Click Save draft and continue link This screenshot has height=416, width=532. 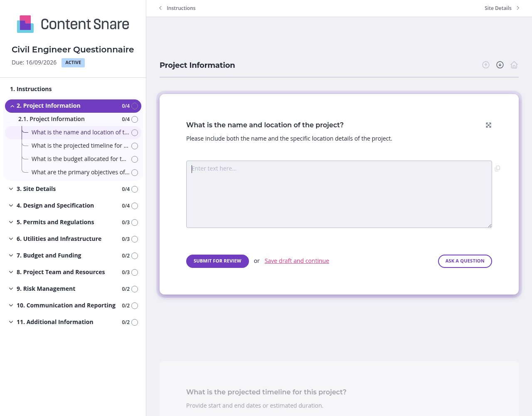[x=297, y=261]
